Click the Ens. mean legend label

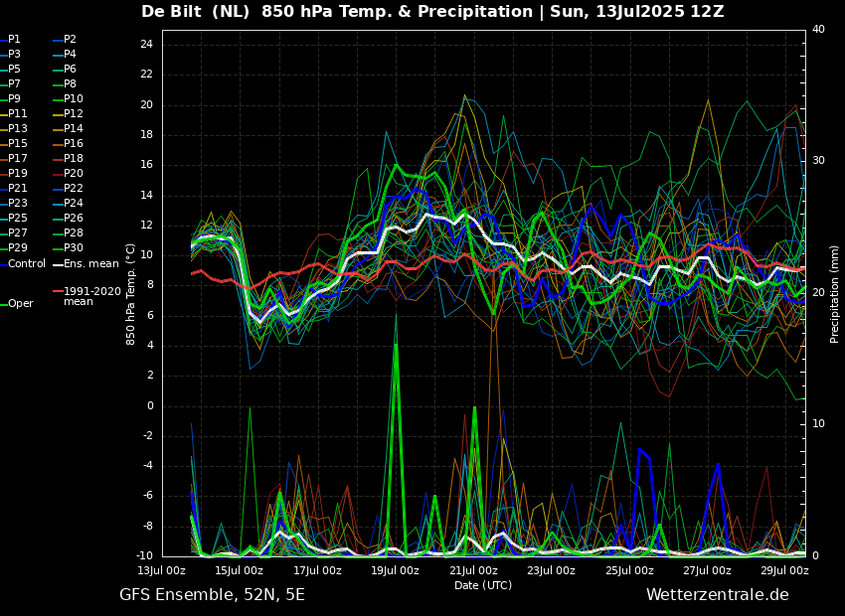pyautogui.click(x=91, y=264)
